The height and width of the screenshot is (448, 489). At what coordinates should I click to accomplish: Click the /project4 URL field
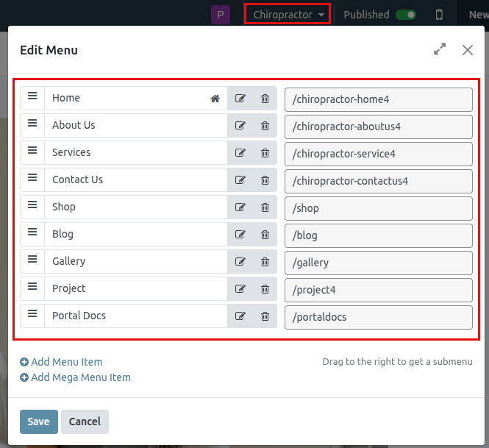tap(378, 290)
